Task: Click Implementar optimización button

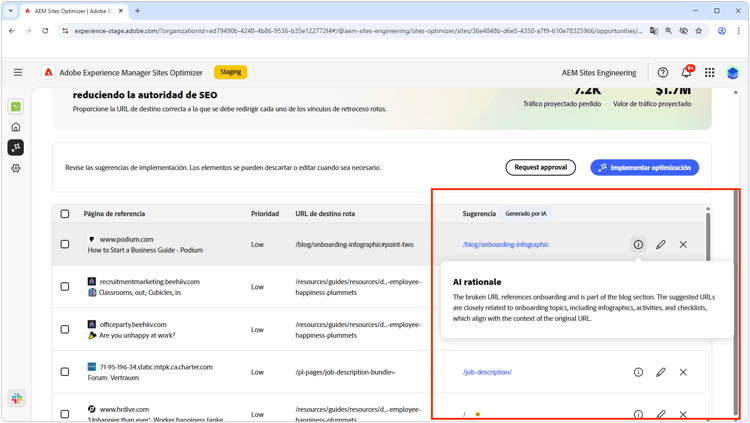Action: pos(644,167)
